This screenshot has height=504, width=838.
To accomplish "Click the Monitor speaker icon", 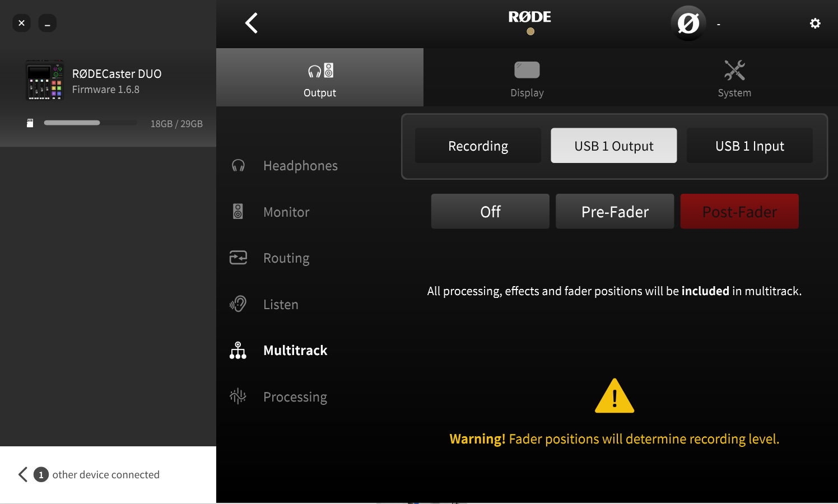I will [x=238, y=212].
